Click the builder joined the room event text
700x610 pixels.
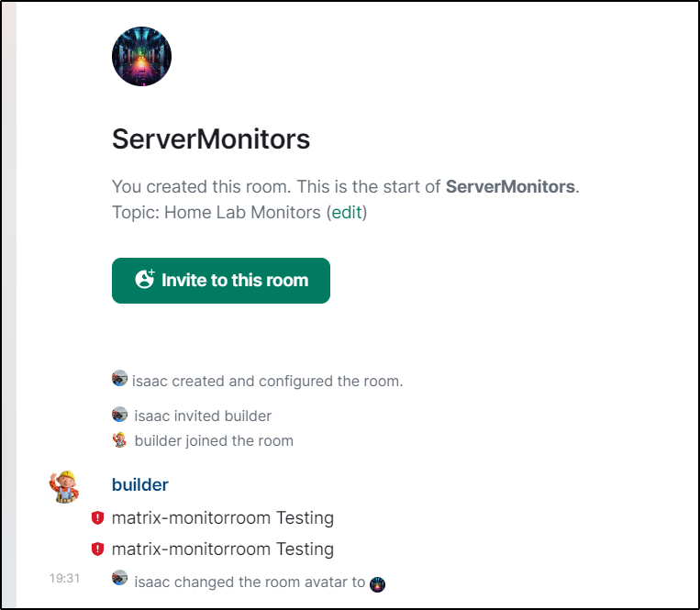[214, 441]
